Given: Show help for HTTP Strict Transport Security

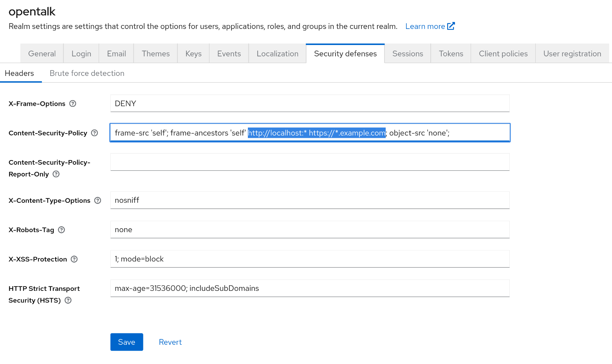Looking at the screenshot, I should 68,300.
